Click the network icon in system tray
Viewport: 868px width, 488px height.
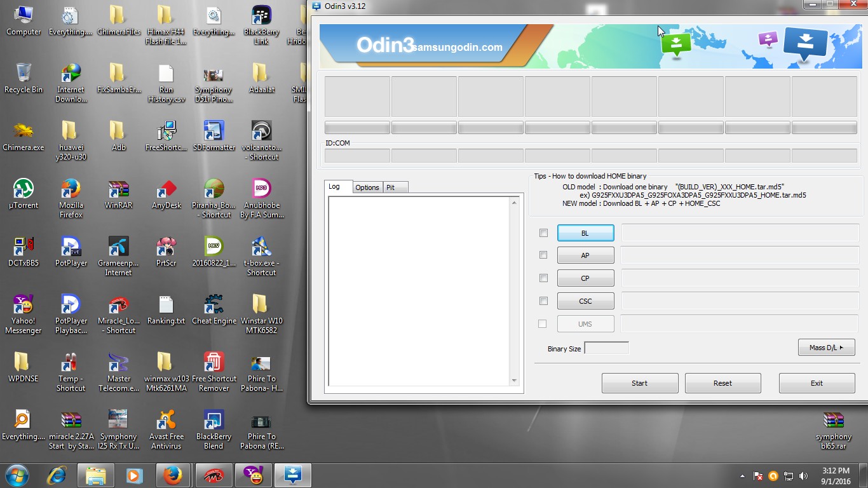pos(788,476)
